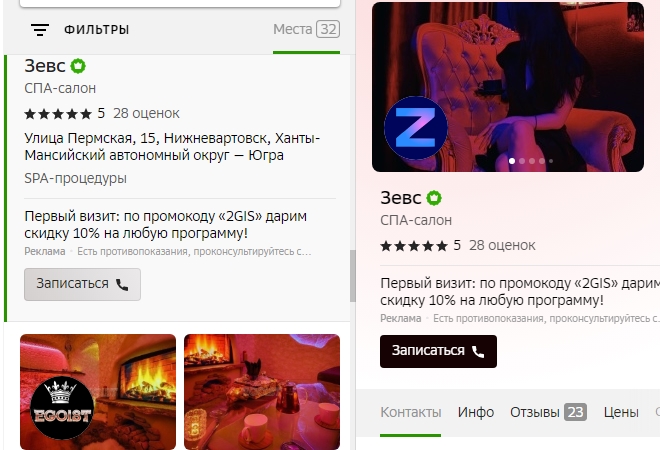The height and width of the screenshot is (450, 660).
Task: Click the five-star rating in list card
Action: pos(58,114)
